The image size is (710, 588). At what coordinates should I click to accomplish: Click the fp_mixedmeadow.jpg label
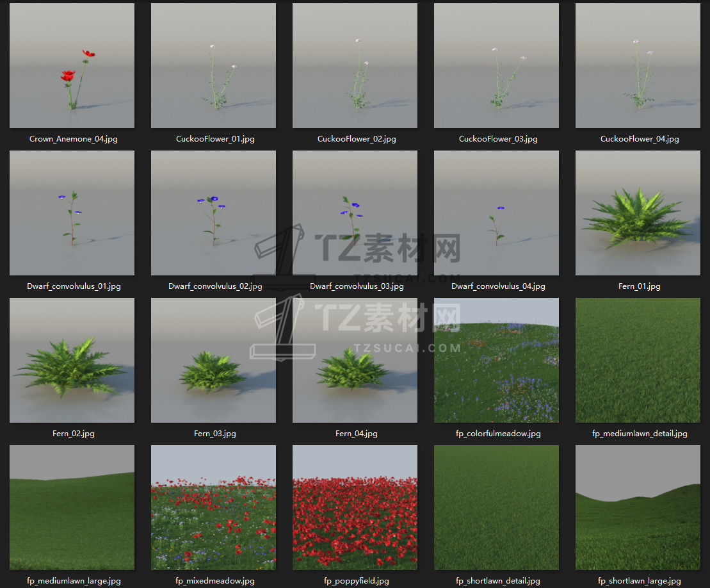click(215, 581)
